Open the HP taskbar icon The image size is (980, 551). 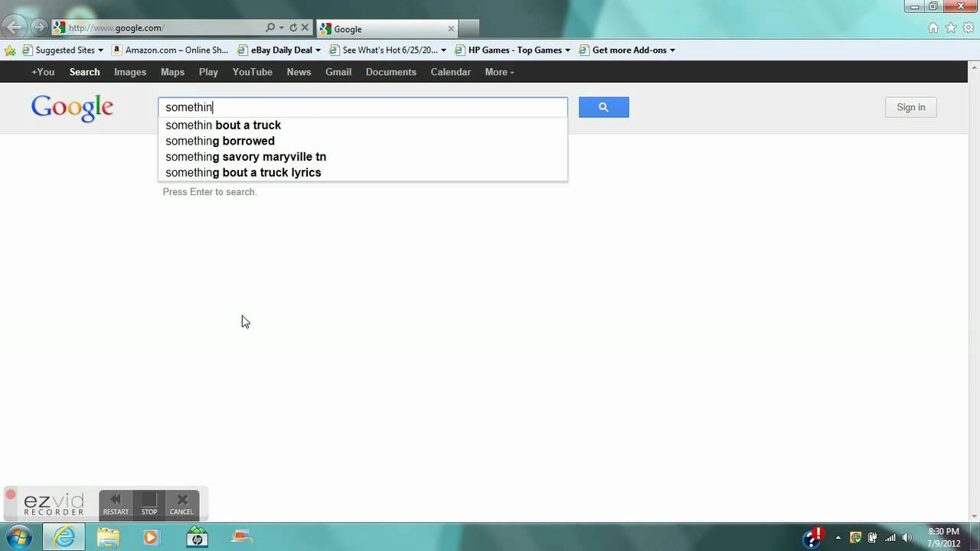197,537
